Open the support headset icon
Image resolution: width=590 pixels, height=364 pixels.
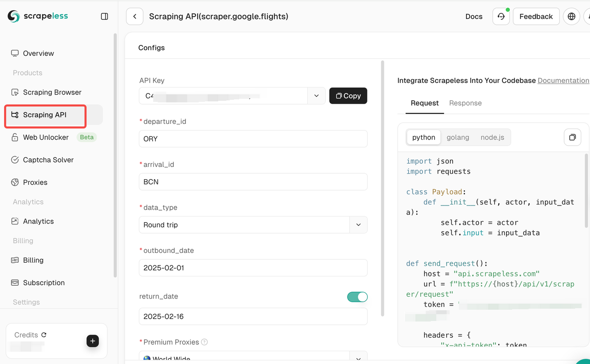[x=501, y=16]
